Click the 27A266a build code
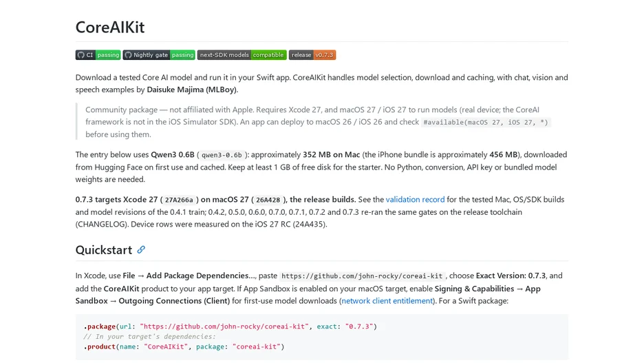This screenshot has height=363, width=644. tap(179, 200)
